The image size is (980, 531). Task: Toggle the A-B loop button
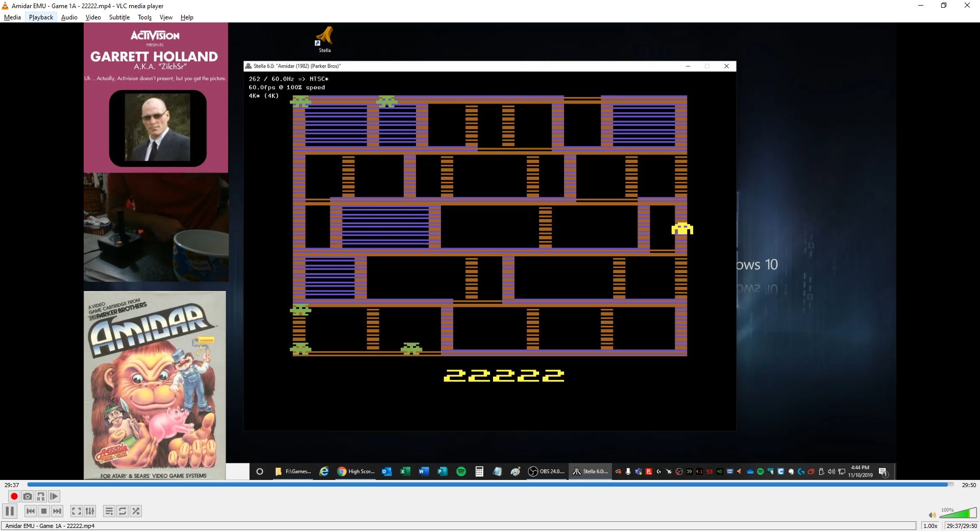click(41, 496)
